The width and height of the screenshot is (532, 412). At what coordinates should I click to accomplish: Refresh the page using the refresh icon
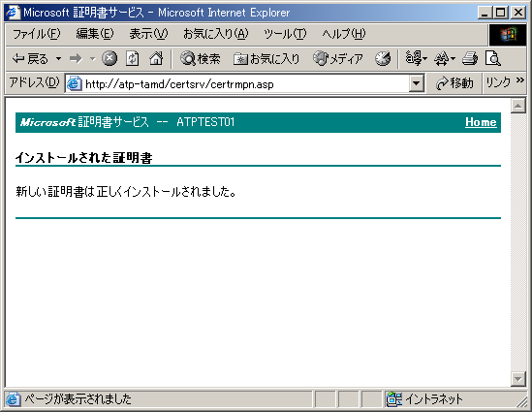click(133, 59)
